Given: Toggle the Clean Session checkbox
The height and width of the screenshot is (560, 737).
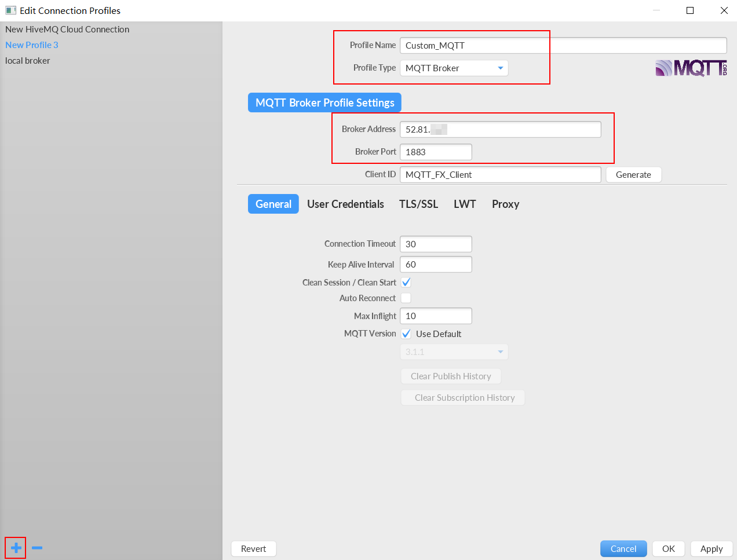Looking at the screenshot, I should click(406, 283).
